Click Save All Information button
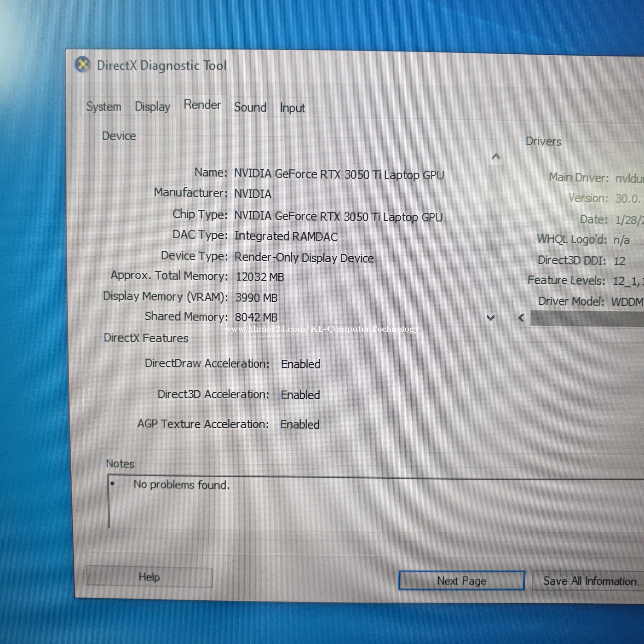644x644 pixels. click(588, 581)
